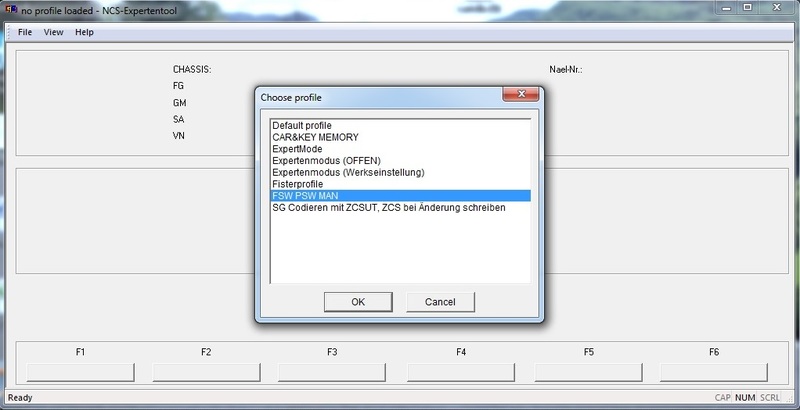Select Expertenmodus (OFFEN) profile
Screen dimensions: 800x410
point(325,160)
